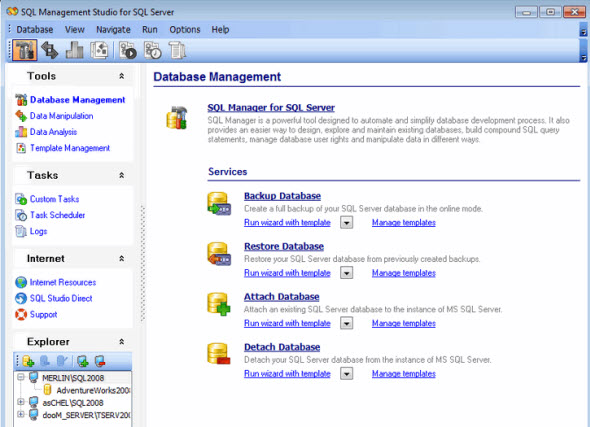This screenshot has height=427, width=590.
Task: Expand the dooM_SERVER tree node
Action: [21, 415]
